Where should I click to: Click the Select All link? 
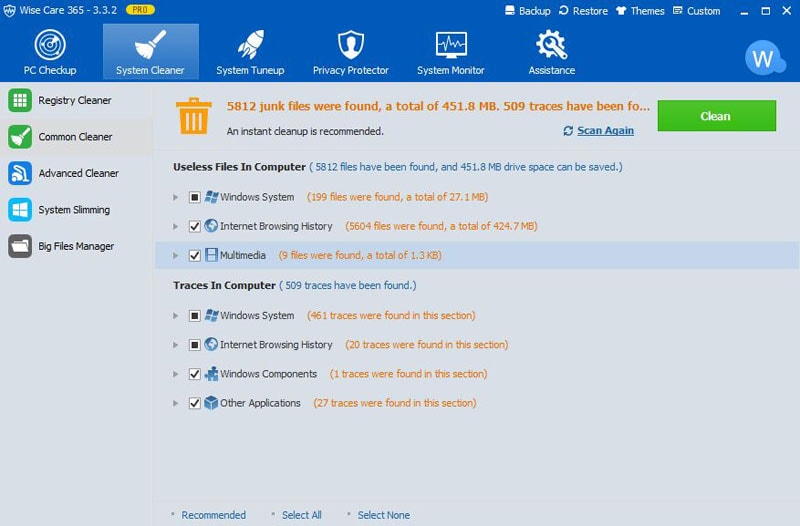(302, 515)
